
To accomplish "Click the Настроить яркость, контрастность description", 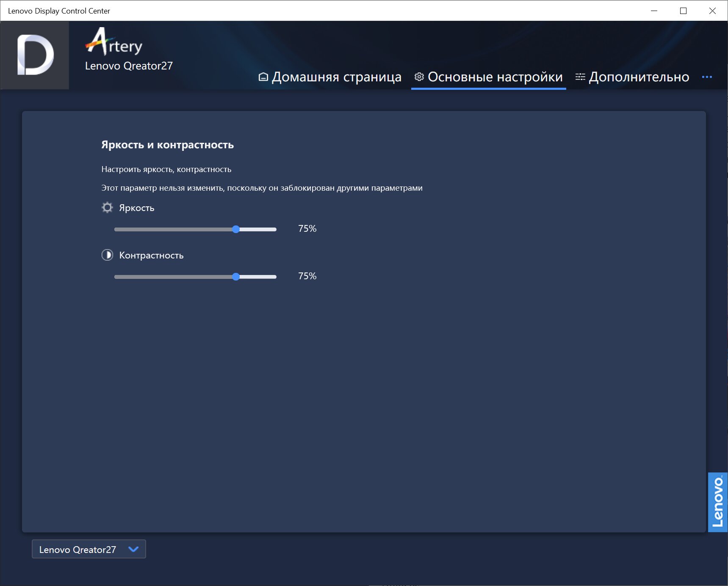I will tap(166, 169).
